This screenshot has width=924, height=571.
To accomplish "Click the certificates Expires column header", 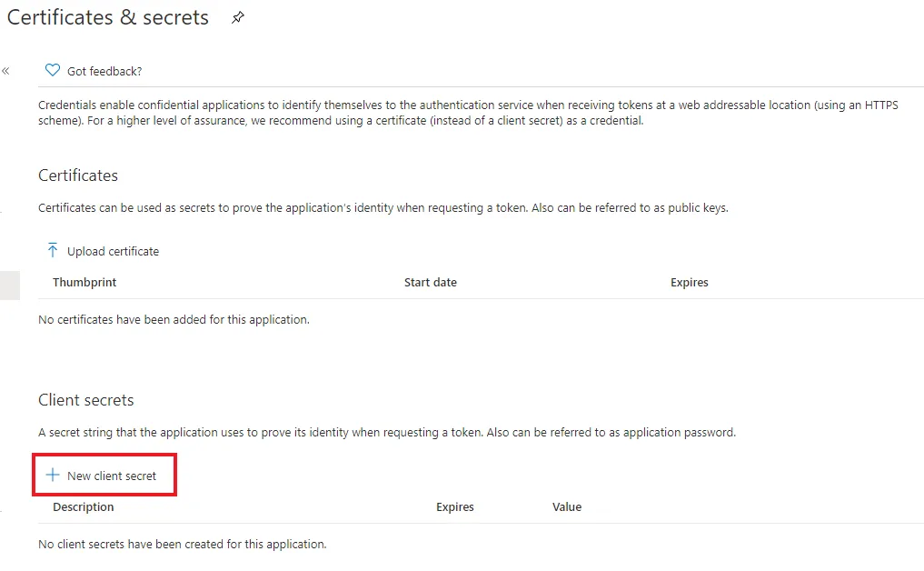I will [x=689, y=283].
